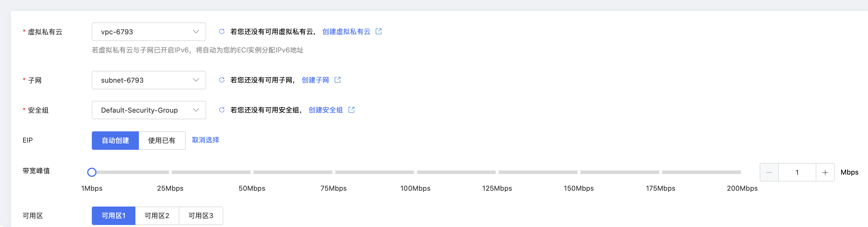Increase bandwidth with the plus button
Viewport: 868px width, 227px height.
click(825, 173)
